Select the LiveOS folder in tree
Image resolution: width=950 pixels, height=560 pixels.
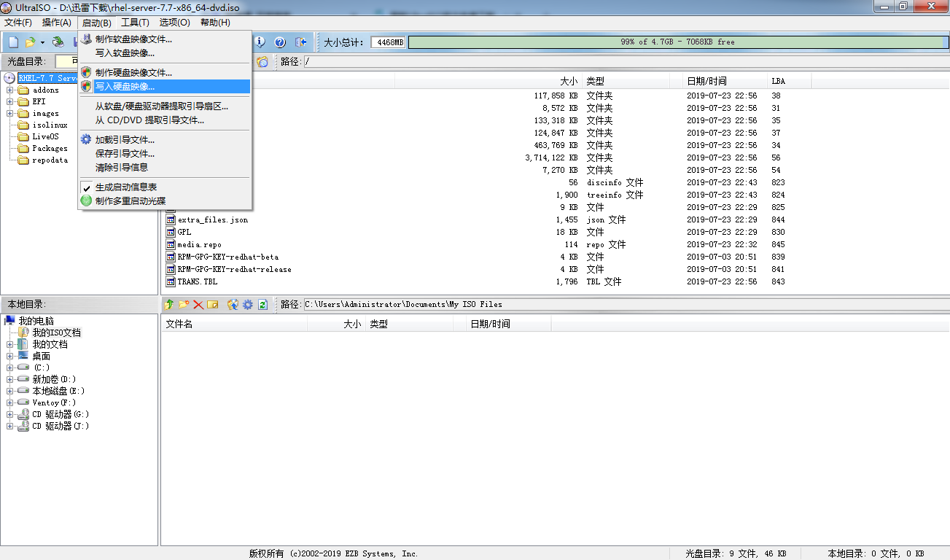coord(45,137)
